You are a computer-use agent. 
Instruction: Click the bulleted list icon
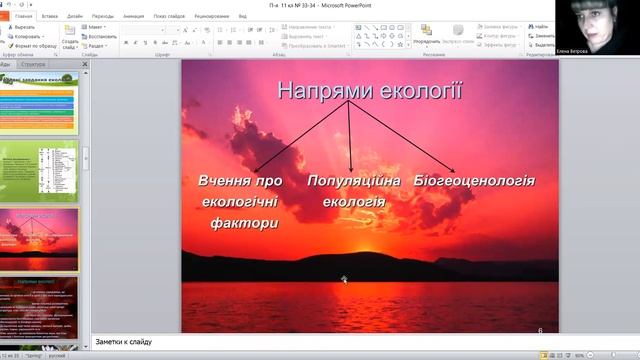(221, 30)
